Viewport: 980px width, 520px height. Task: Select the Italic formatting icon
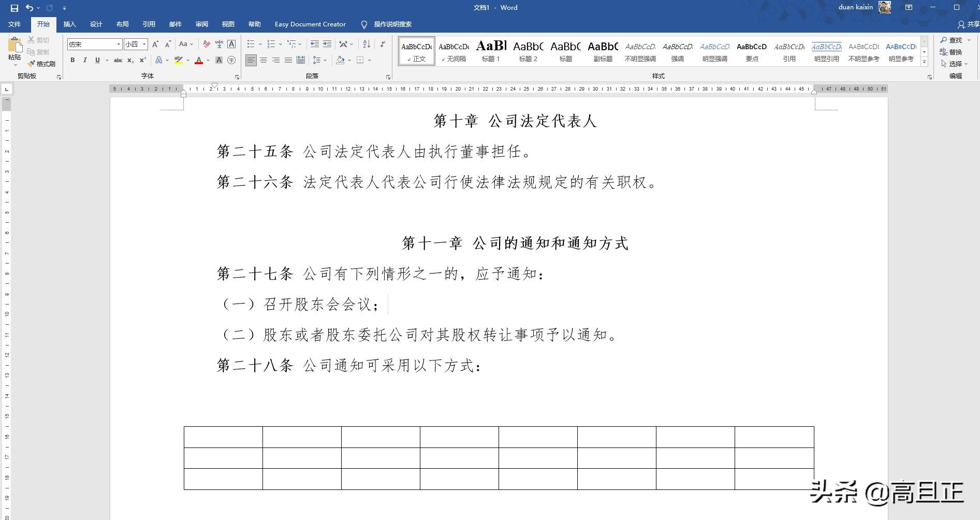click(x=84, y=60)
